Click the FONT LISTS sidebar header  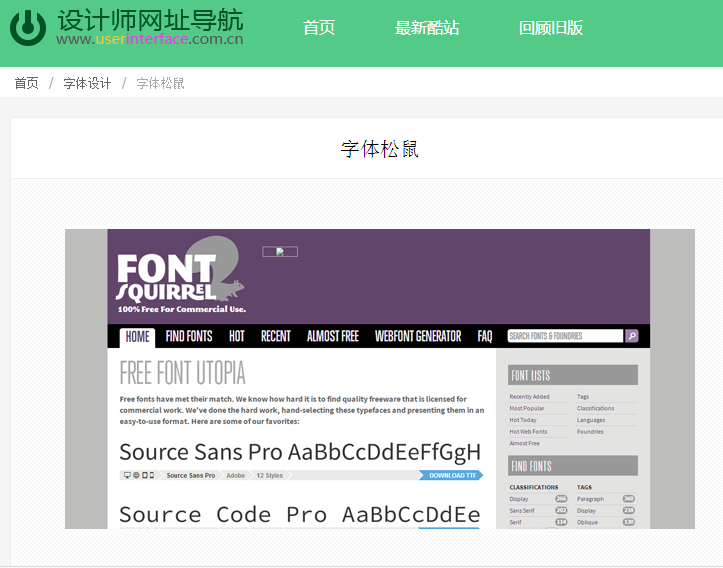coord(573,375)
